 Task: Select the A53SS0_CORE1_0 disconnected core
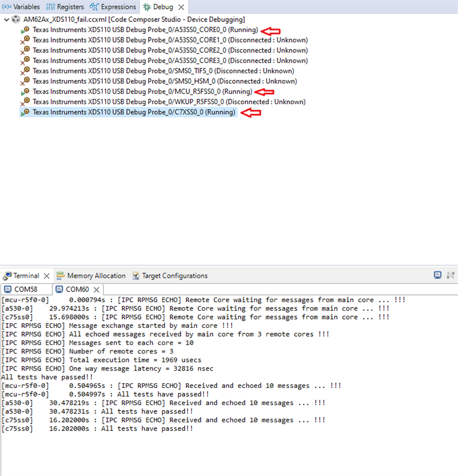170,40
